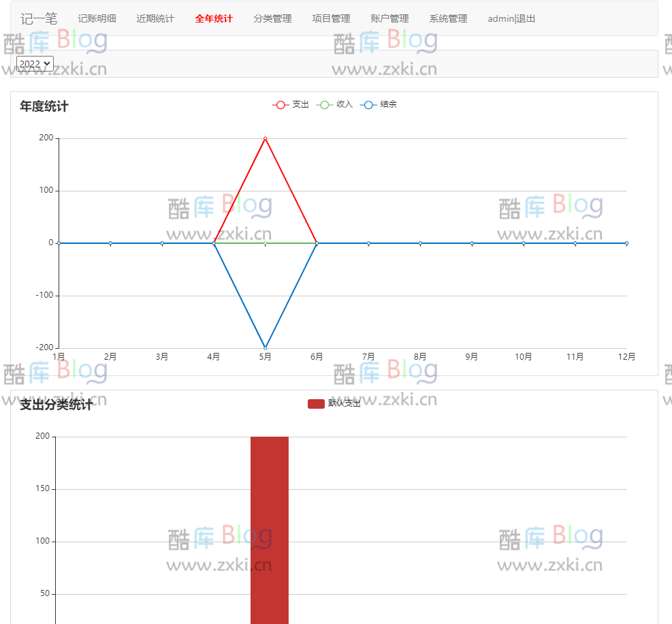Open 分类管理 in navigation
Viewport: 672px width, 624px height.
tap(272, 19)
